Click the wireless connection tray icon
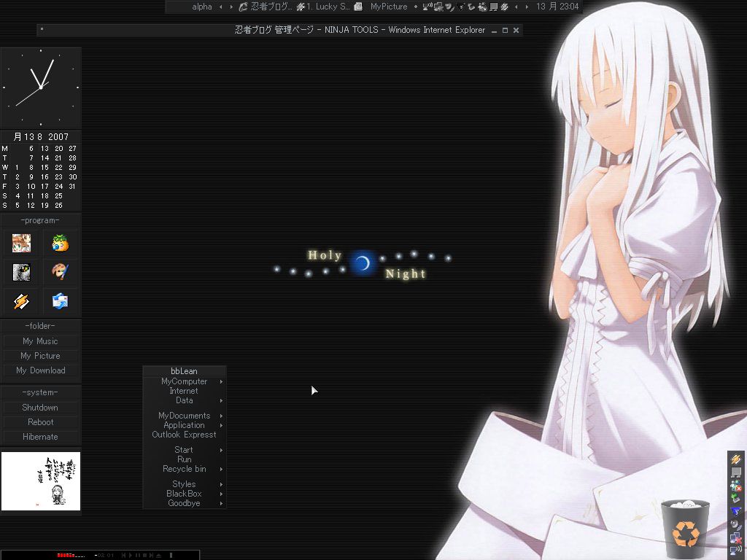This screenshot has height=560, width=747. (x=736, y=551)
